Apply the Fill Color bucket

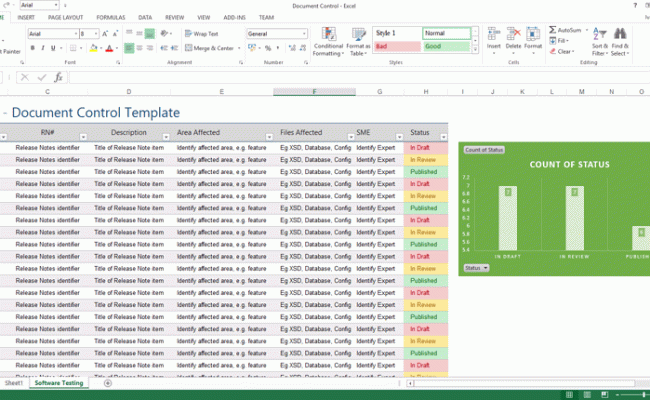[93, 48]
